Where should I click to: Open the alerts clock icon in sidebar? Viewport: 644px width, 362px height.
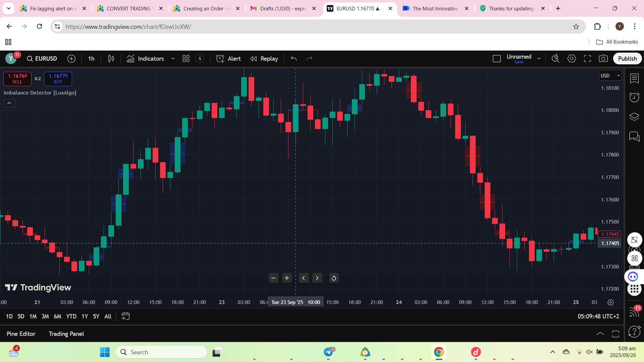[634, 98]
